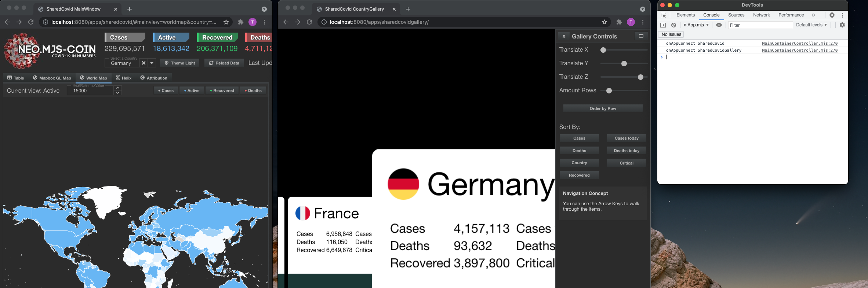Activate DevTools inspect element picker

(x=663, y=15)
